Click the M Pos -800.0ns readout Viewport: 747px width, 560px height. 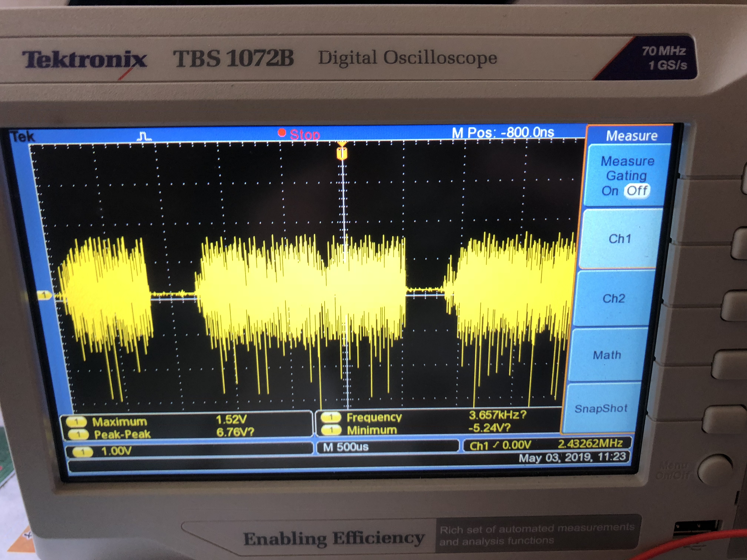(503, 132)
